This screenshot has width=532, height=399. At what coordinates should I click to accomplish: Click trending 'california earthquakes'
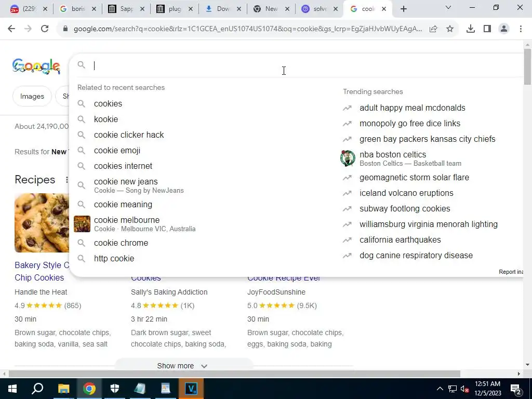tap(400, 240)
